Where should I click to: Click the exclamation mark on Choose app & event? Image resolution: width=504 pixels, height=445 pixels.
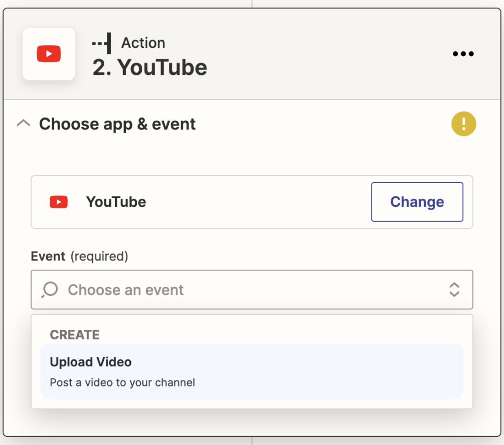463,124
